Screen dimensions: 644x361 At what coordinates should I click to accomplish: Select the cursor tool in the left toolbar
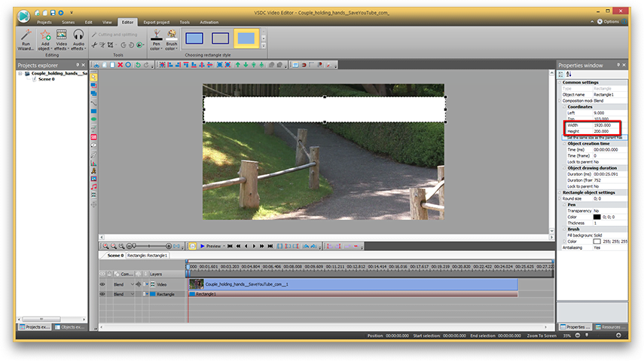point(93,77)
